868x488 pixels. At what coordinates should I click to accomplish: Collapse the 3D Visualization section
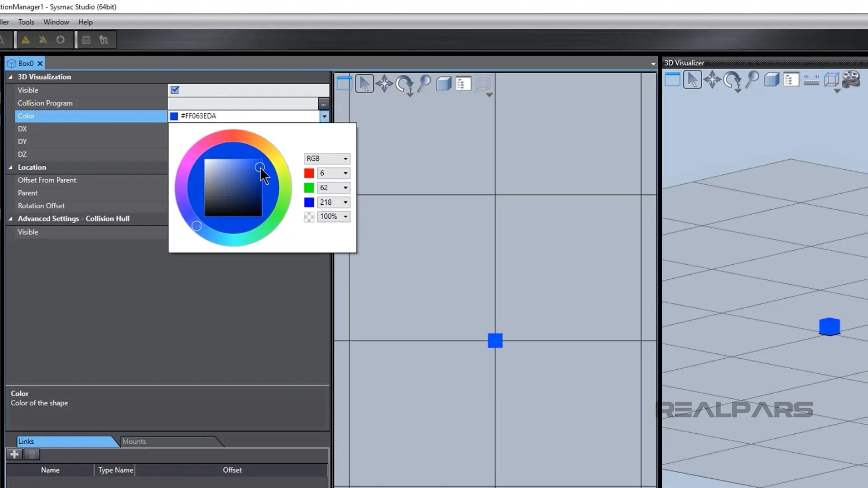10,77
